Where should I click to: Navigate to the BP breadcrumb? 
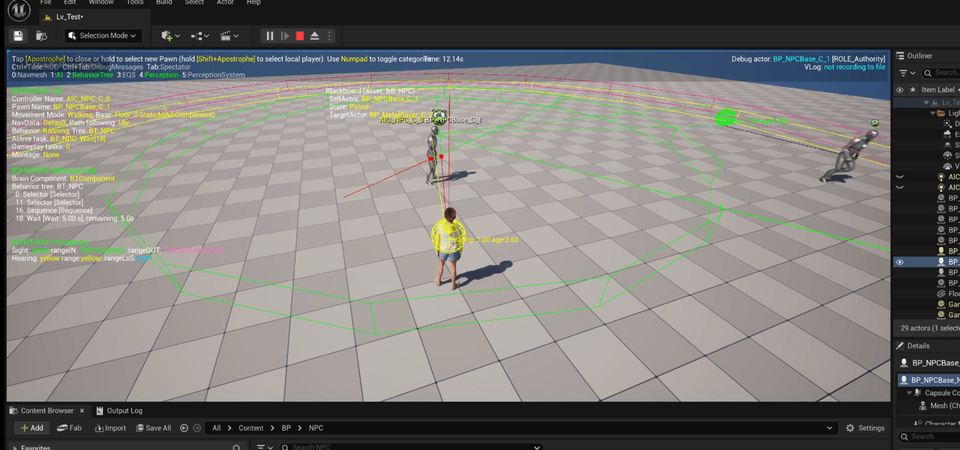[287, 428]
